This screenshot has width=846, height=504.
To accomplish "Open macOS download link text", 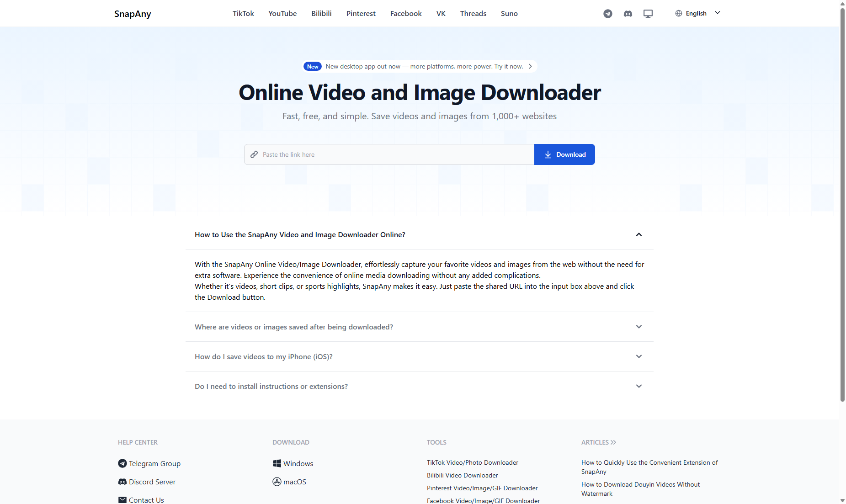I will click(295, 482).
